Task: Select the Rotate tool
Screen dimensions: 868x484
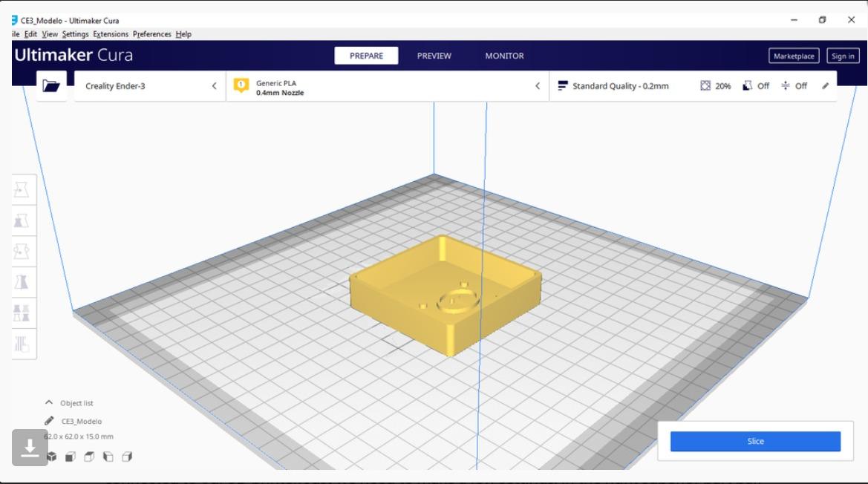Action: click(x=22, y=252)
